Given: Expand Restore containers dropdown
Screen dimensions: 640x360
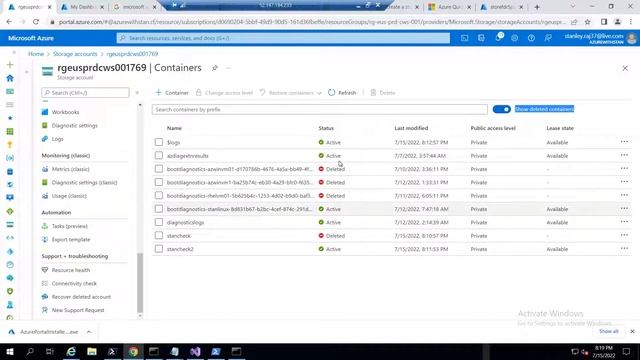Looking at the screenshot, I should click(319, 93).
